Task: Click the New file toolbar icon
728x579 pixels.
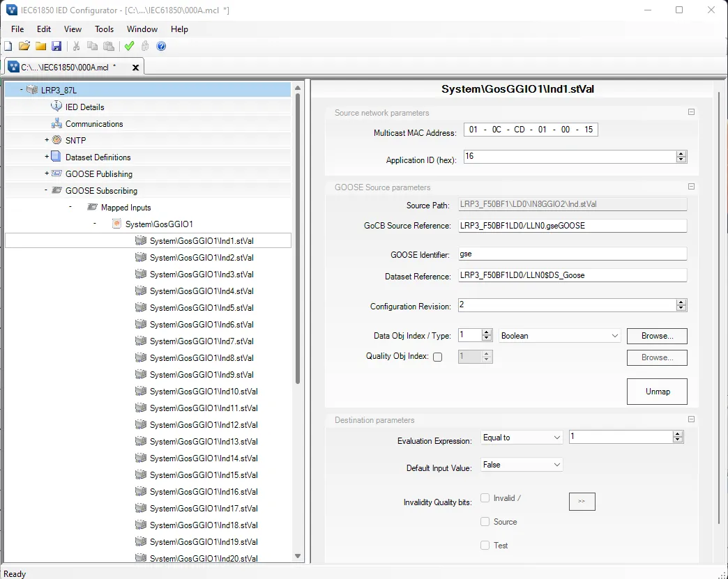Action: (x=8, y=46)
